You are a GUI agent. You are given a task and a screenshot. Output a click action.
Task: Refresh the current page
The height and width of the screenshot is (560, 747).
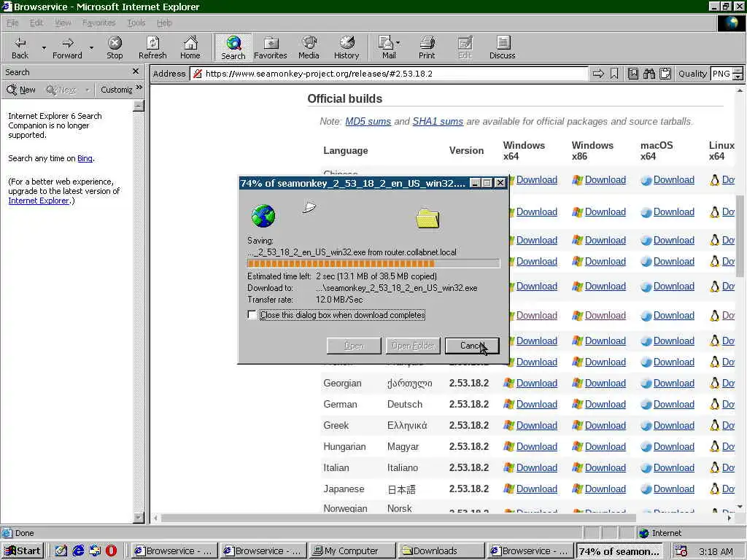pyautogui.click(x=152, y=47)
